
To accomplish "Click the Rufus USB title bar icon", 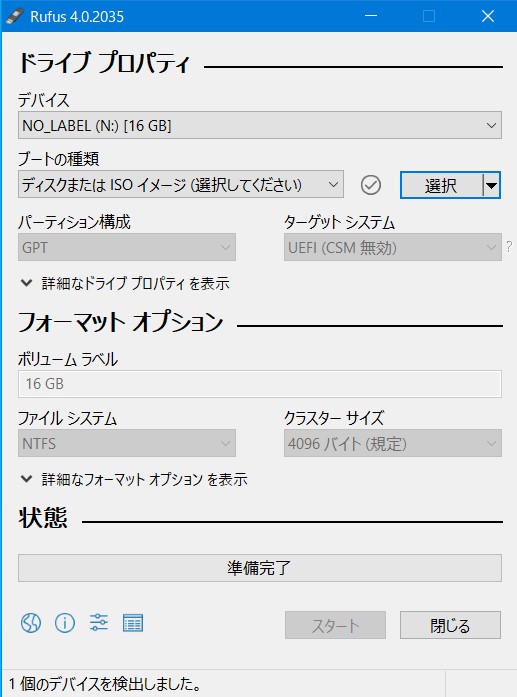I will [15, 16].
